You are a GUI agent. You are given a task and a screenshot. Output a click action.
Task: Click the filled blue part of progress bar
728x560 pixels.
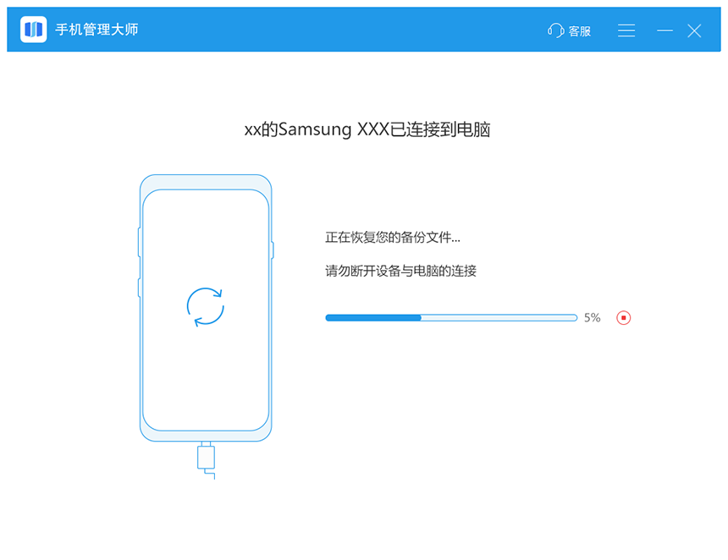click(373, 318)
